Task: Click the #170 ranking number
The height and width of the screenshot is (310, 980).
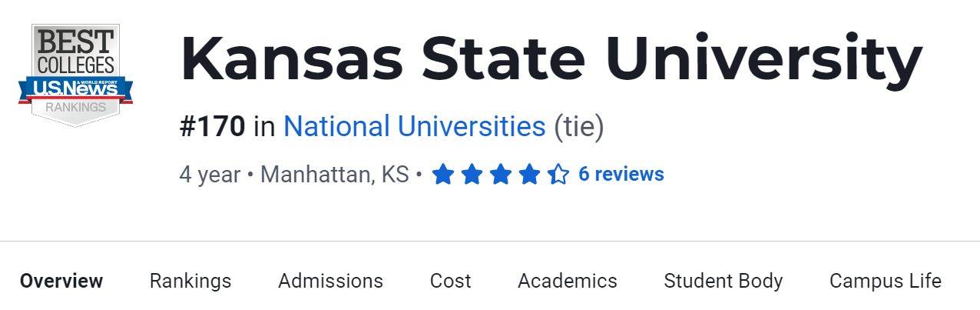Action: click(x=212, y=127)
